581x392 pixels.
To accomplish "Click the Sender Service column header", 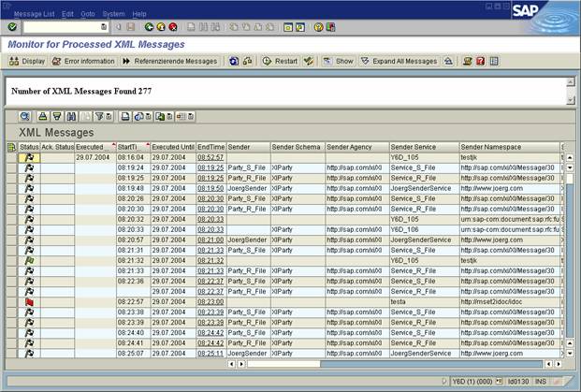I will tap(424, 147).
